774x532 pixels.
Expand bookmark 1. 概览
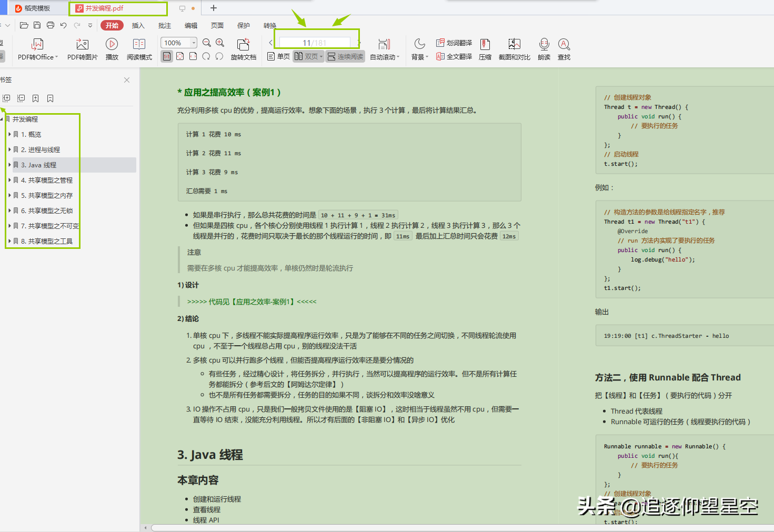(x=10, y=135)
